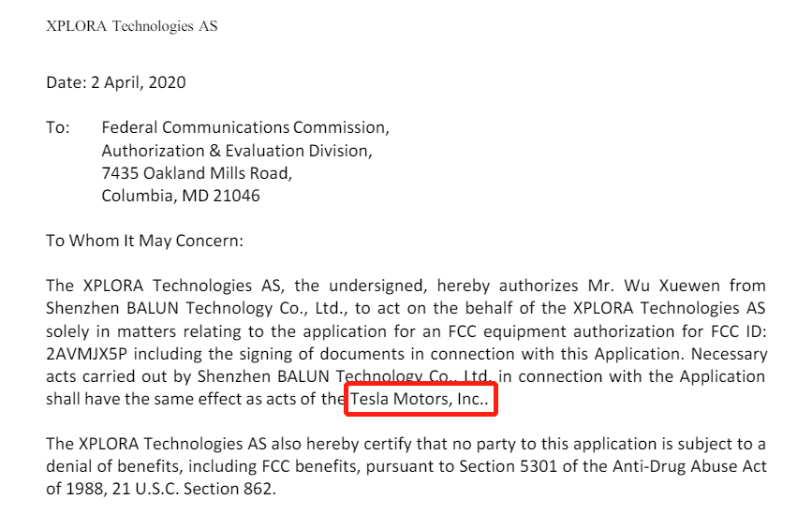The image size is (812, 514).
Task: Click the XPLORA Technologies AS header text
Action: [131, 26]
